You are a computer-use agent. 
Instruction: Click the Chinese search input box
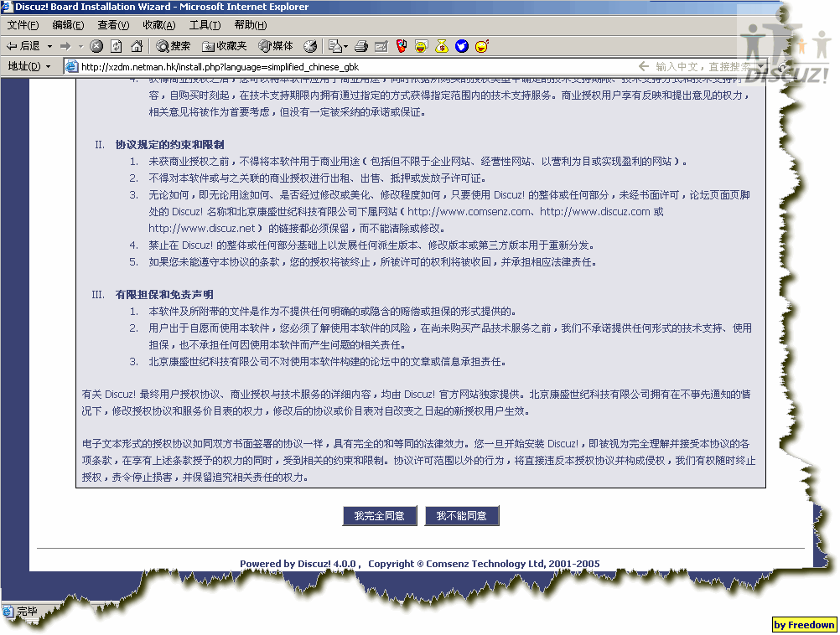pyautogui.click(x=703, y=67)
